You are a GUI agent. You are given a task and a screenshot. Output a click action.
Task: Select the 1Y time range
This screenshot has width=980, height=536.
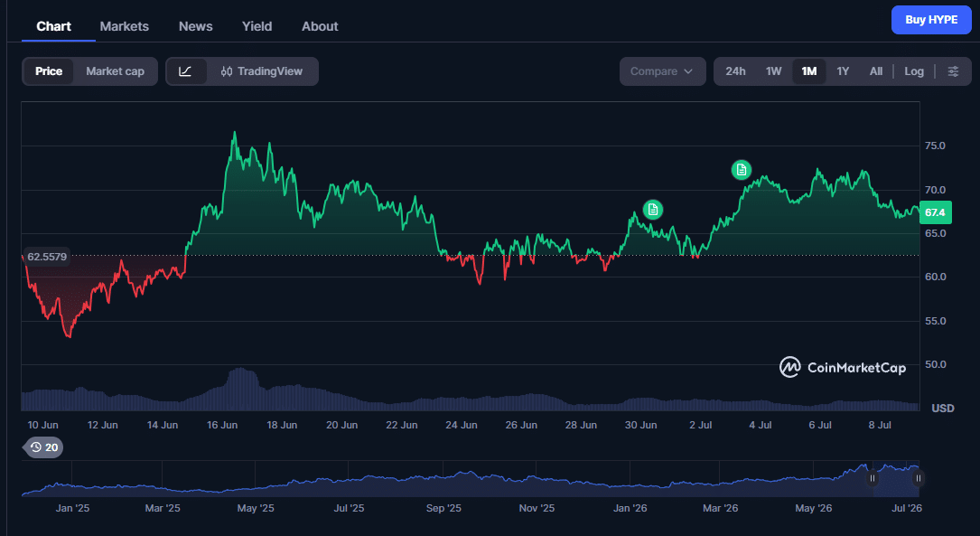843,71
